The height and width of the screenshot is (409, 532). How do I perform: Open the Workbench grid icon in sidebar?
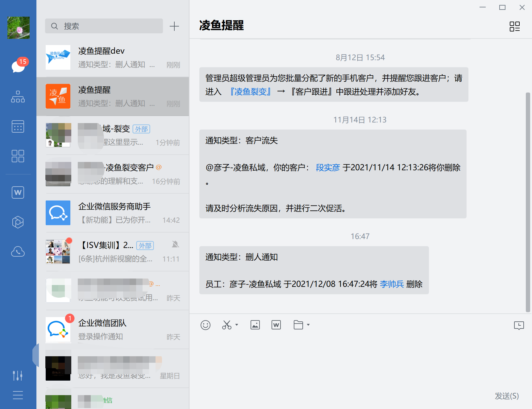18,156
